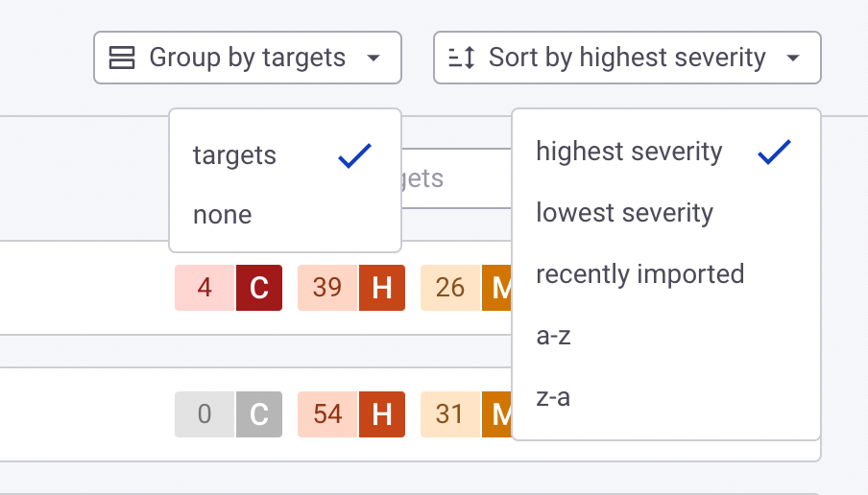Click the group-by stacked rows icon
This screenshot has width=868, height=495.
click(122, 58)
